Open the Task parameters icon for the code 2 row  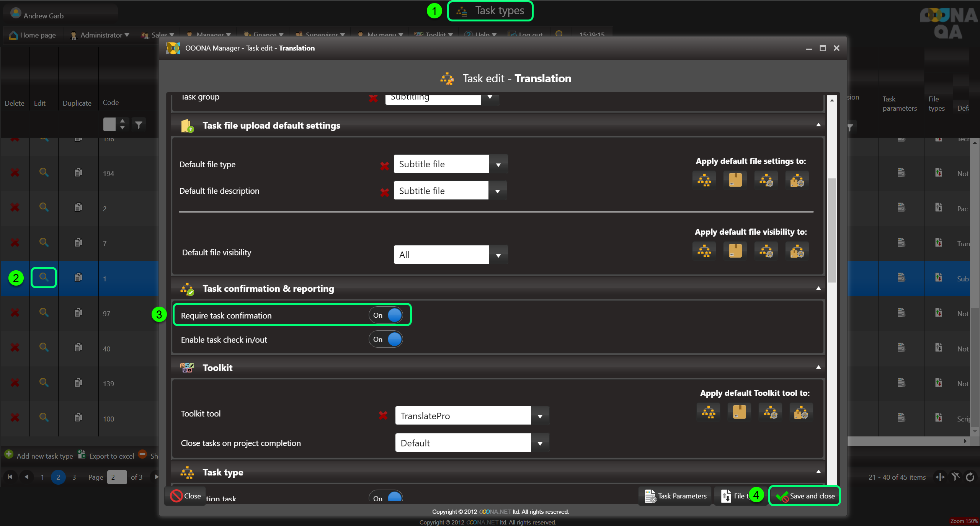[901, 207]
